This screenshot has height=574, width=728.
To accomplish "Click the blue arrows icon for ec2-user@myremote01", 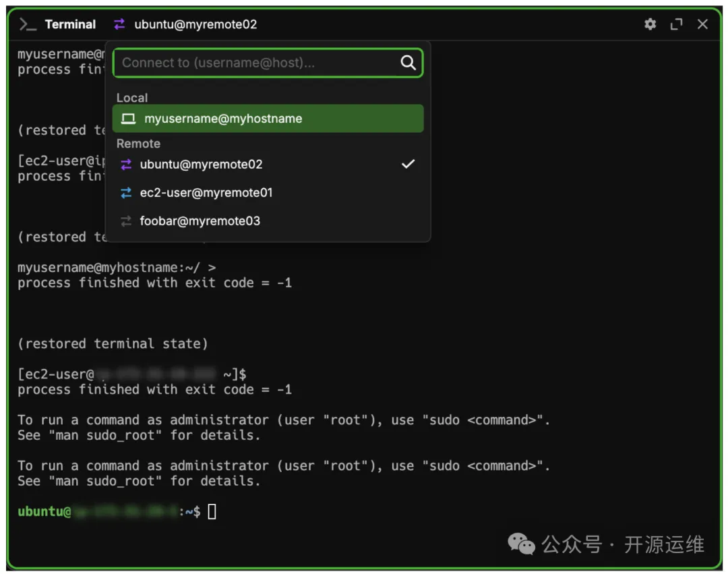I will point(126,193).
